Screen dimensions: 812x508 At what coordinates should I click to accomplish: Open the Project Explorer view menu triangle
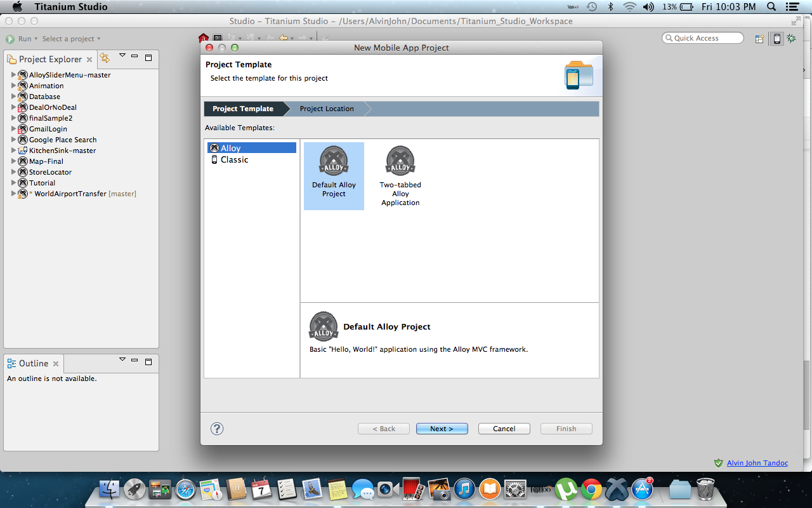tap(122, 56)
